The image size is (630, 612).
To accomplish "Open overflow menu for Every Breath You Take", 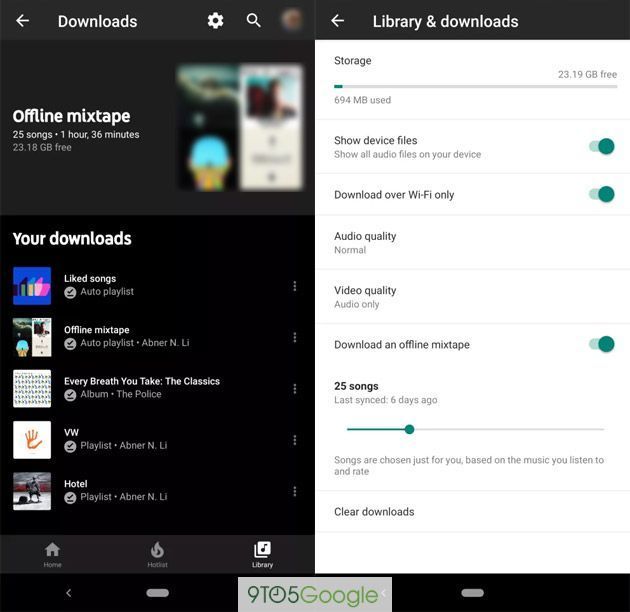I will click(x=294, y=389).
